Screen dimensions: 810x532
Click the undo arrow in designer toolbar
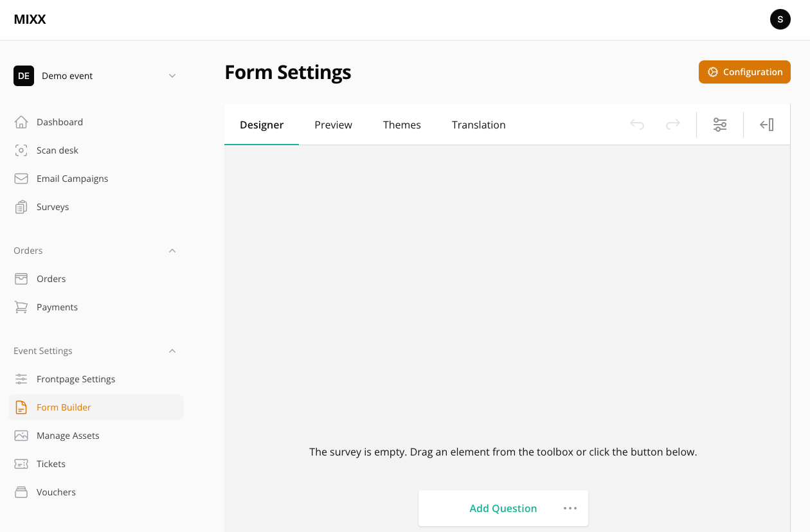point(637,125)
